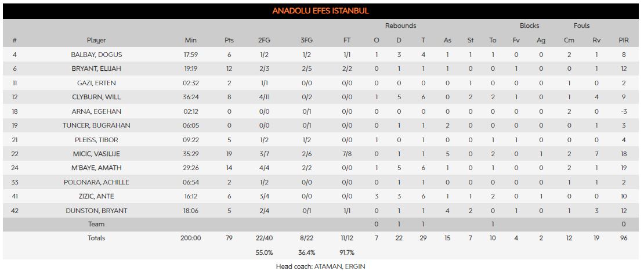644x271 pixels.
Task: Open Polonara, Achille player page
Action: coord(96,182)
